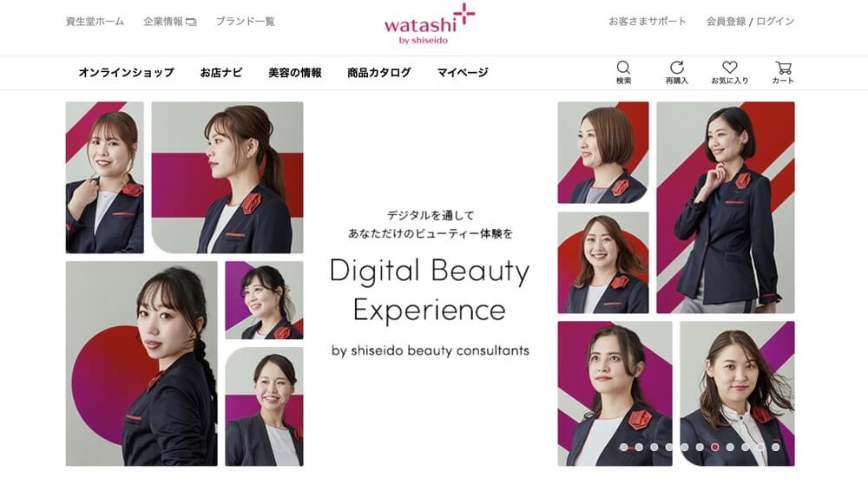This screenshot has height=484, width=868.
Task: Open the お店ナビ menu
Action: [221, 73]
